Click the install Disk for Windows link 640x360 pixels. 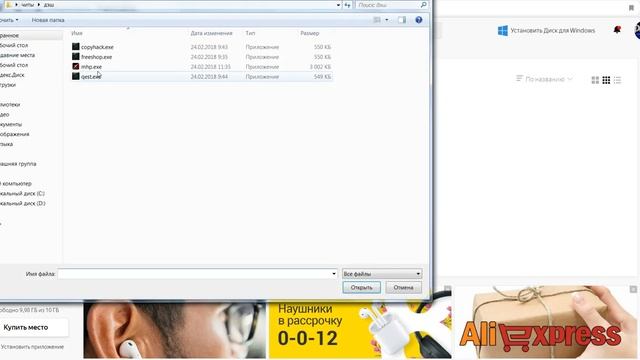coord(553,31)
